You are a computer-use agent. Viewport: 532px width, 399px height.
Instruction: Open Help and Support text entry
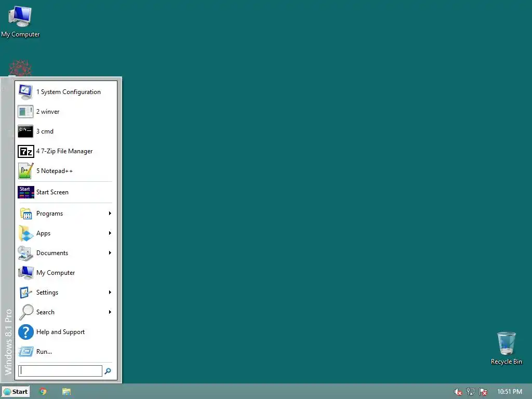(x=60, y=332)
